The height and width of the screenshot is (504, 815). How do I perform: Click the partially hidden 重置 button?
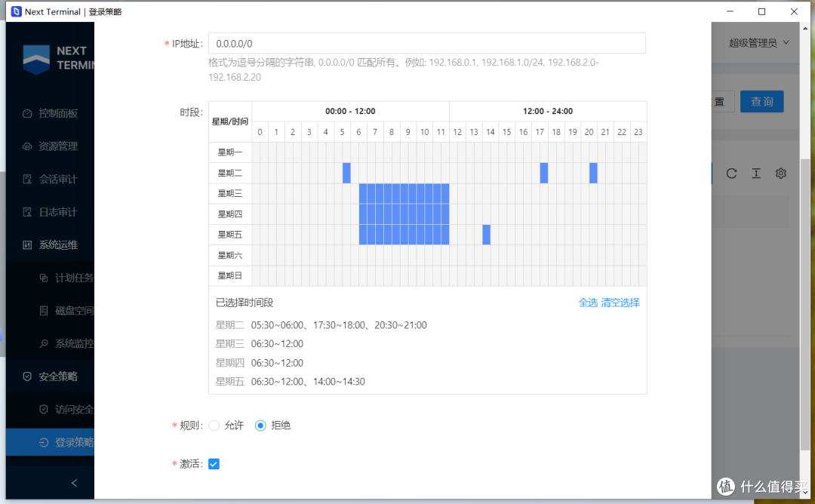[722, 101]
